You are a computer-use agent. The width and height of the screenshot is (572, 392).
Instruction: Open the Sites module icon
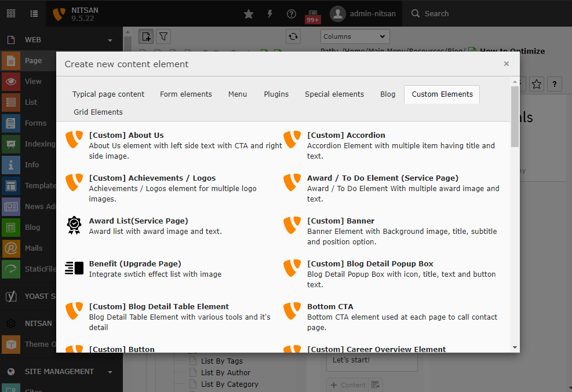(11, 389)
